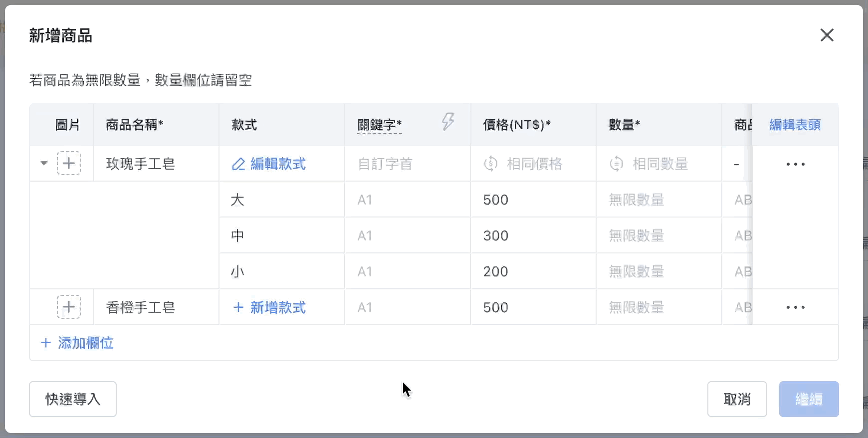The height and width of the screenshot is (438, 868).
Task: Click the 取消 button
Action: click(x=737, y=399)
